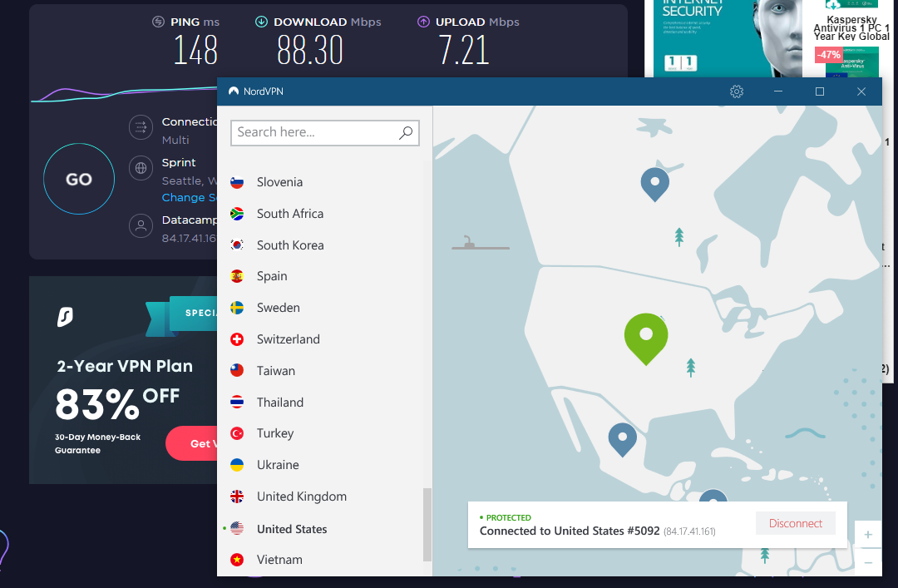Click the Thailand flag icon
This screenshot has height=588, width=898.
[x=237, y=403]
